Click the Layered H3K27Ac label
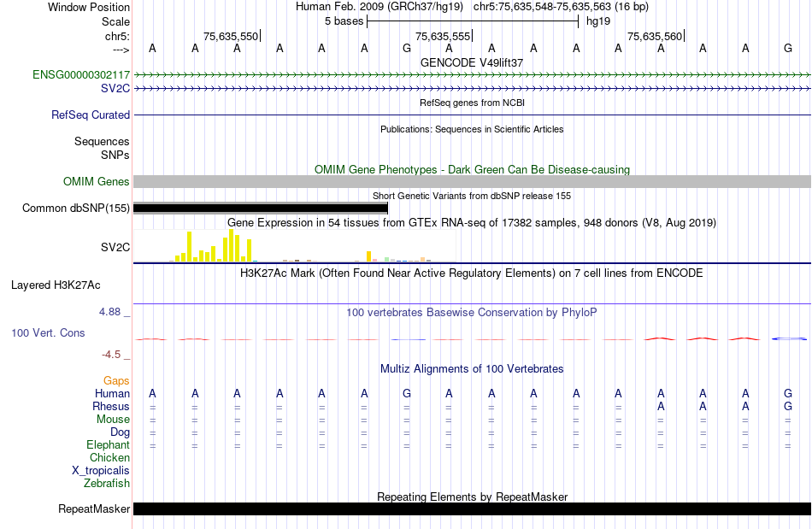The height and width of the screenshot is (529, 812). [x=56, y=285]
